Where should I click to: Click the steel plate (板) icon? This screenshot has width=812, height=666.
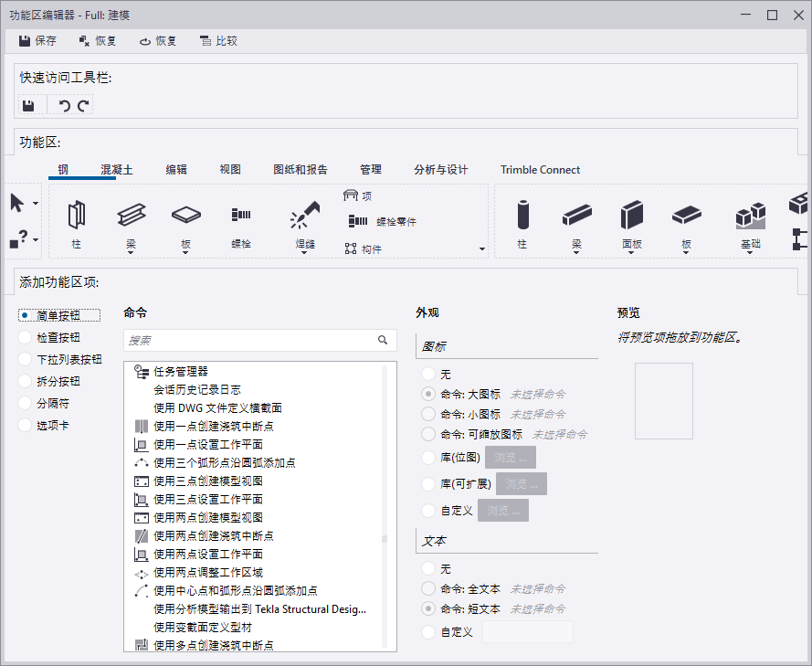[x=186, y=216]
